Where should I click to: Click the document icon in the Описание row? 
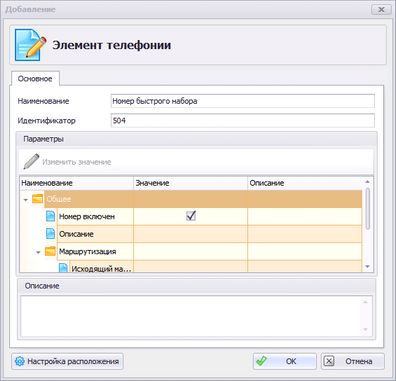click(x=50, y=234)
